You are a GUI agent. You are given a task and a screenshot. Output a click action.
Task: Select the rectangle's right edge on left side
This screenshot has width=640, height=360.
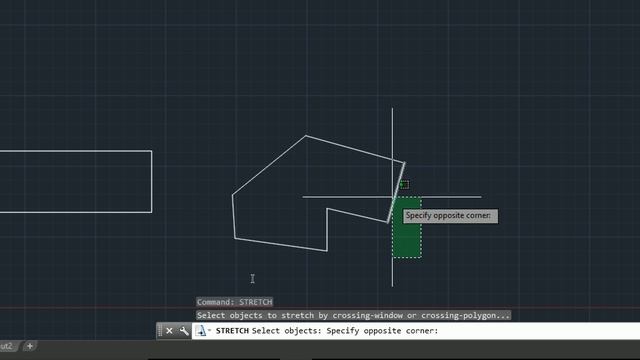click(x=152, y=182)
